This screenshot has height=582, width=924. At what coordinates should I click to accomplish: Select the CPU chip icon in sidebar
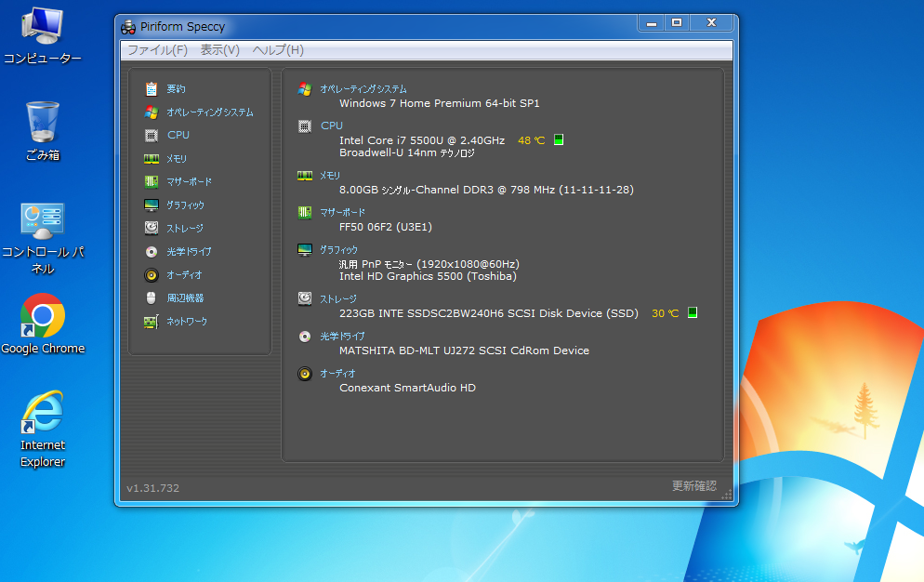pyautogui.click(x=152, y=136)
